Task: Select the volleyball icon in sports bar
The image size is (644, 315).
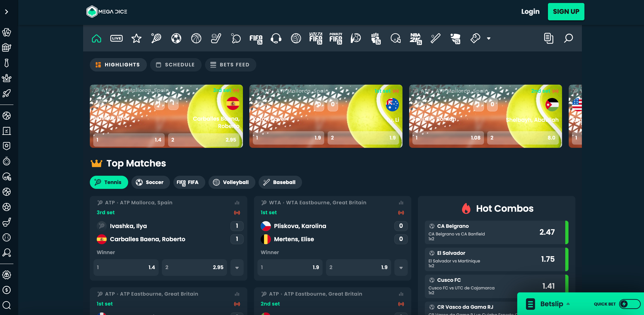Action: coord(296,39)
